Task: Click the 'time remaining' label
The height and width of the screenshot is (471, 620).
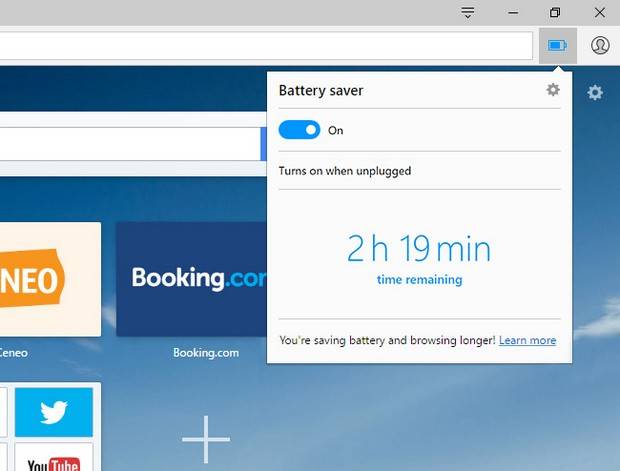Action: [420, 280]
